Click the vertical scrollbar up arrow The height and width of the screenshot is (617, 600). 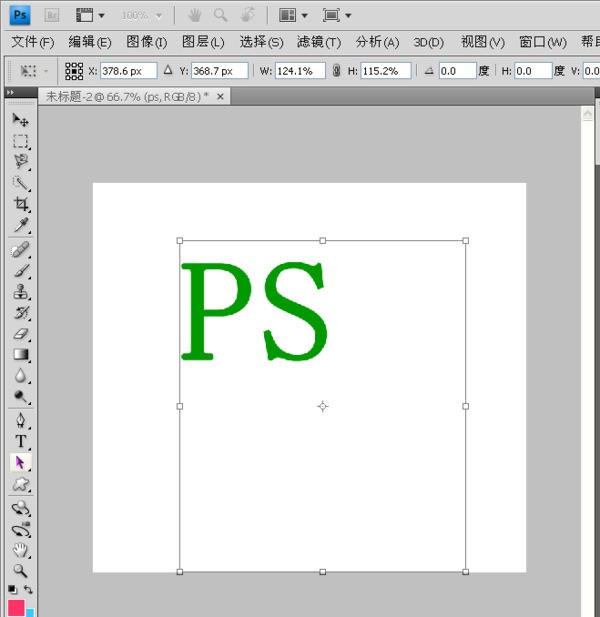[587, 114]
